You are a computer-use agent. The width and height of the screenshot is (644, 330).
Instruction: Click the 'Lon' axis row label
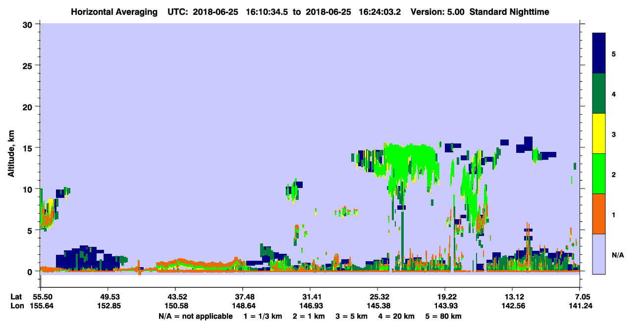pyautogui.click(x=16, y=306)
